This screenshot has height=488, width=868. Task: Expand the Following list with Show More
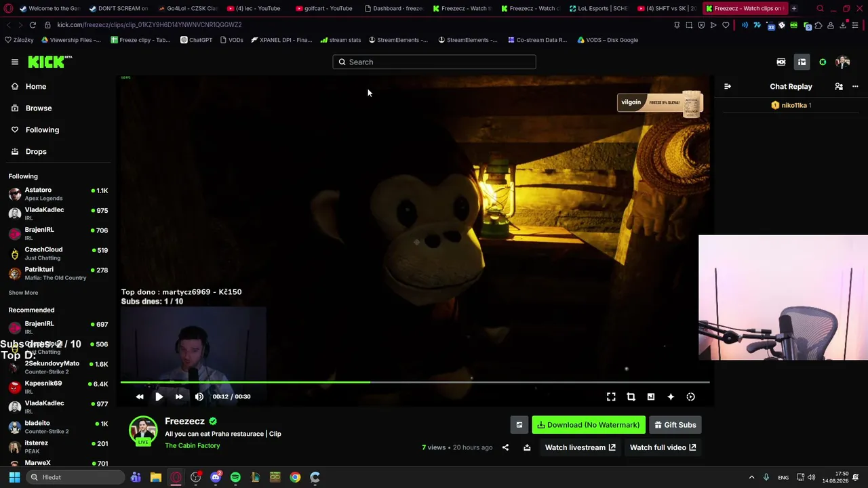tap(23, 293)
